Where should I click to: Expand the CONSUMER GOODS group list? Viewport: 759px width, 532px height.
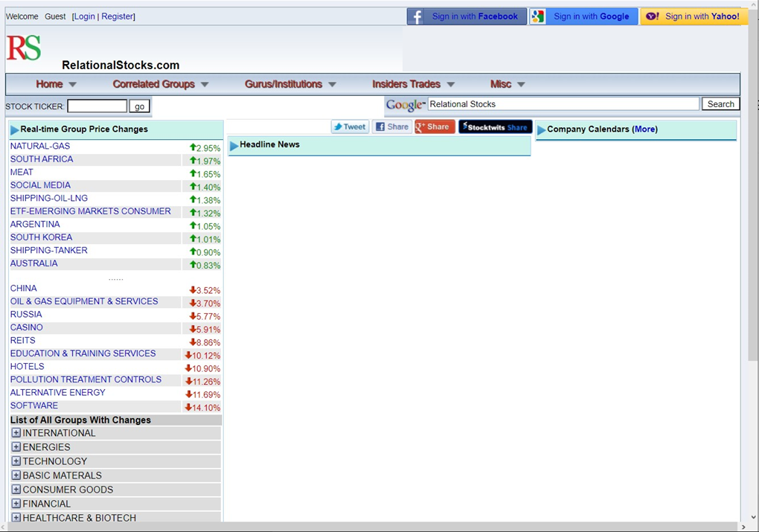[16, 489]
